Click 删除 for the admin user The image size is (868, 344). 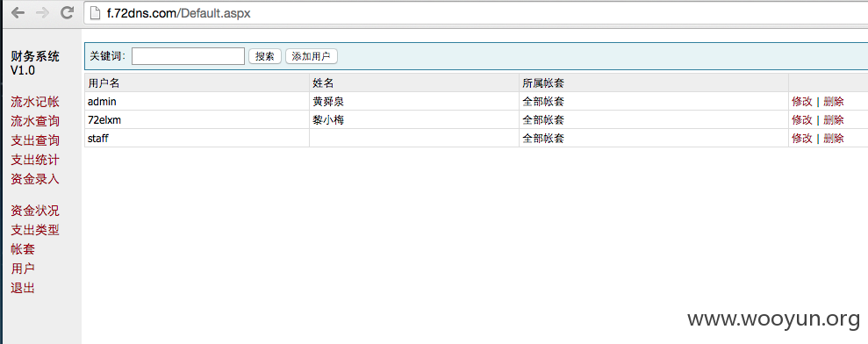833,102
